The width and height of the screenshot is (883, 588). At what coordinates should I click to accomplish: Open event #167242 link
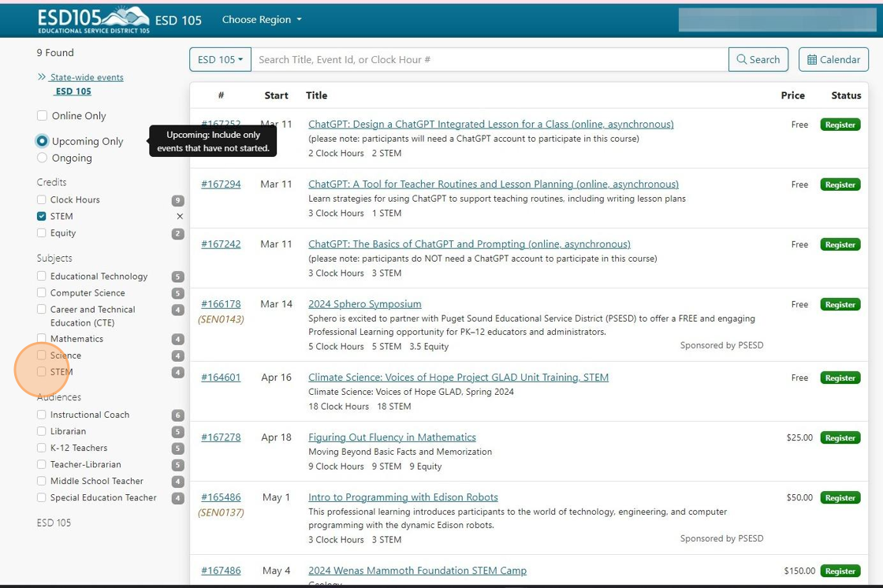pyautogui.click(x=221, y=244)
